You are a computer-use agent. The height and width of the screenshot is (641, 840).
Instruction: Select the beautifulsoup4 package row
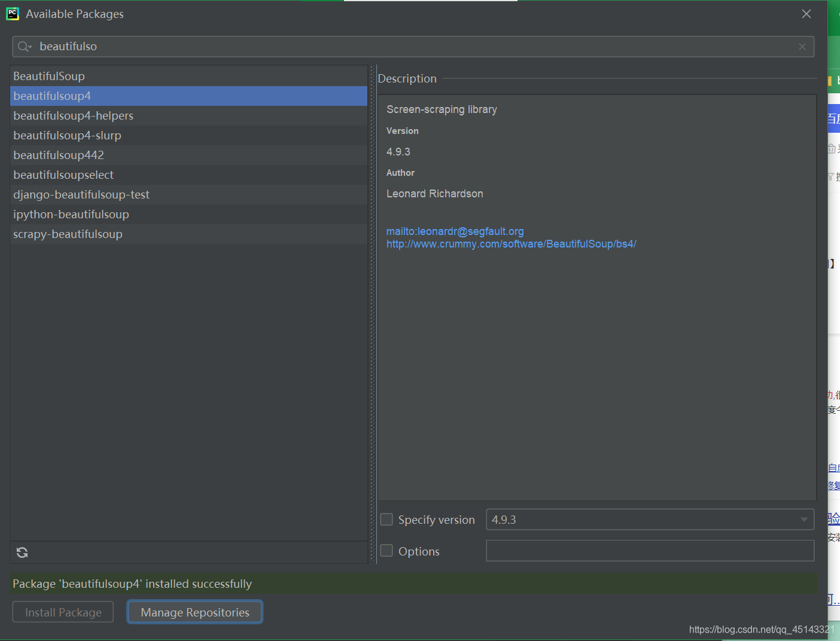tap(188, 96)
